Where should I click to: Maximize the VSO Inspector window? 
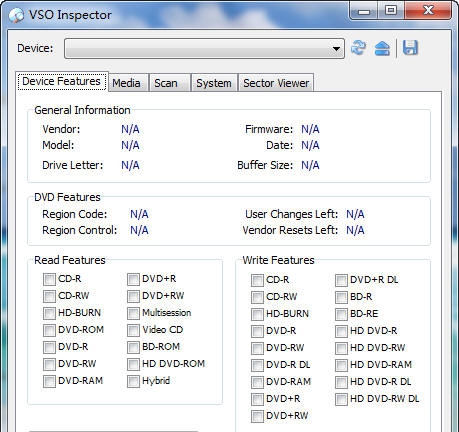coord(391,11)
